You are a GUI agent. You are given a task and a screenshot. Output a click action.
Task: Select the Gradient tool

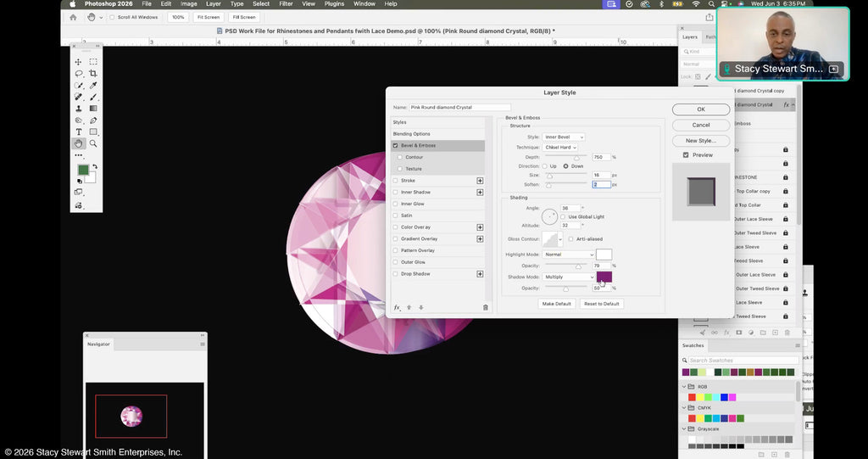tap(93, 109)
